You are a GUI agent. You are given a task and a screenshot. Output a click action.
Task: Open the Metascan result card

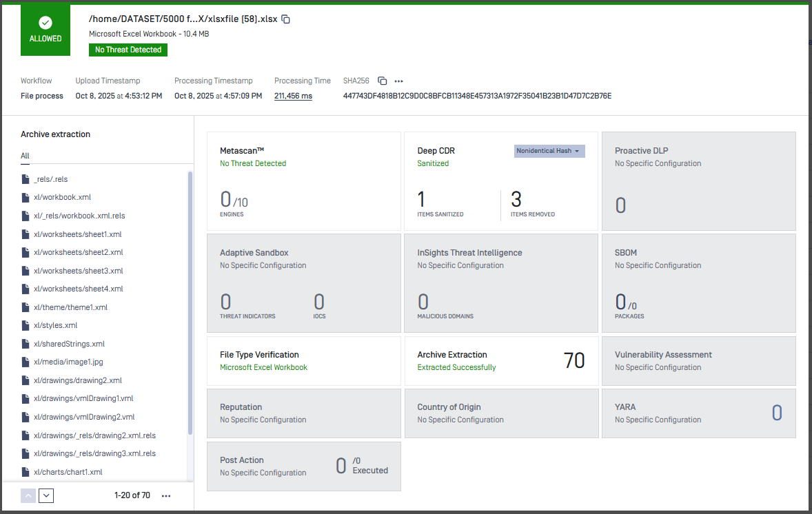coord(303,181)
